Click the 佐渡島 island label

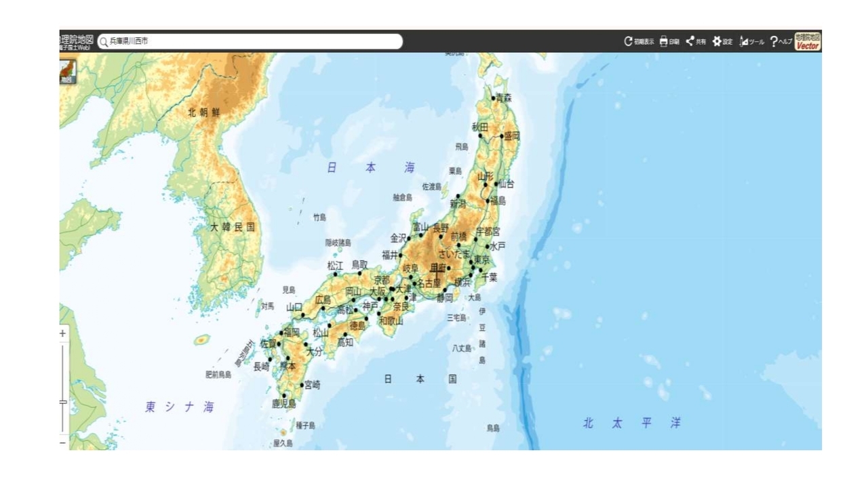tap(431, 186)
